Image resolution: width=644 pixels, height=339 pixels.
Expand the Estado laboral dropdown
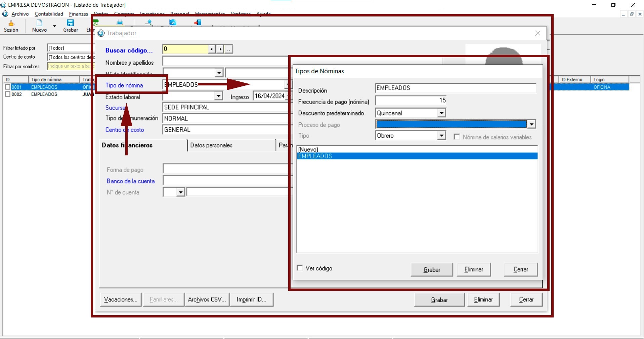point(218,96)
